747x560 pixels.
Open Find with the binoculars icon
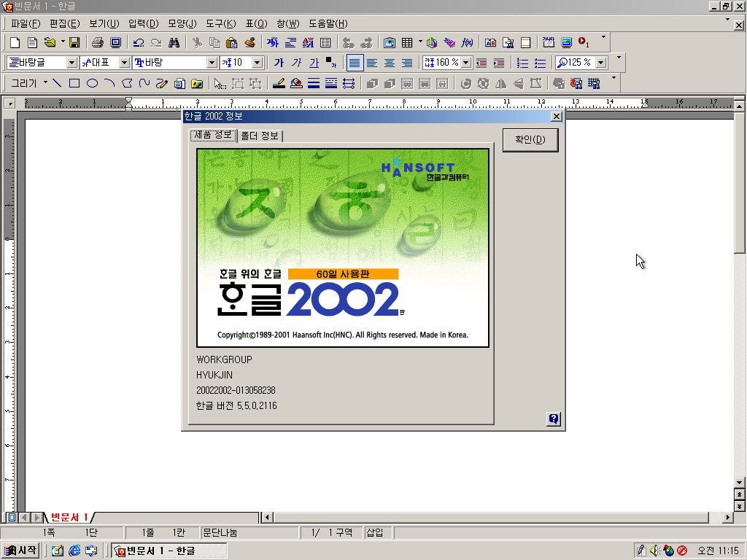174,43
